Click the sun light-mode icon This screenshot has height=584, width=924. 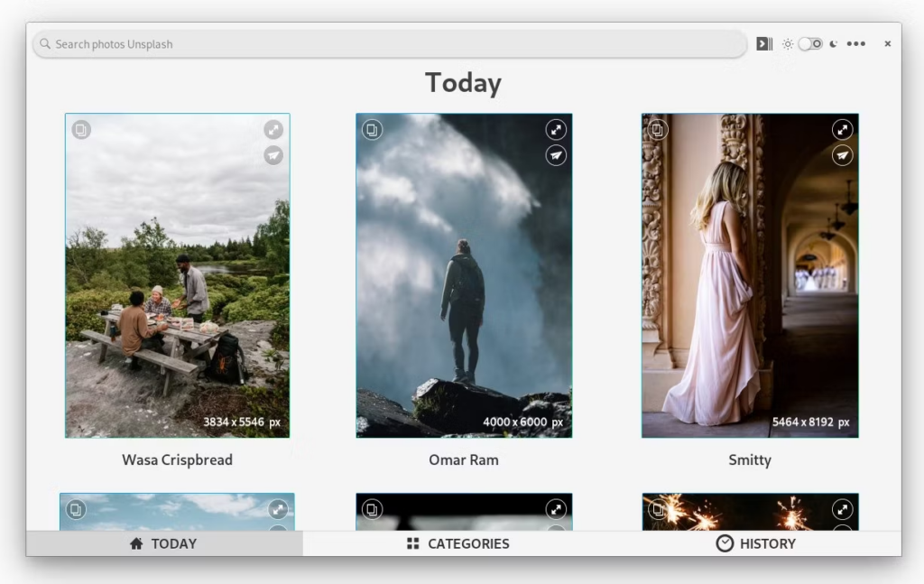tap(787, 43)
